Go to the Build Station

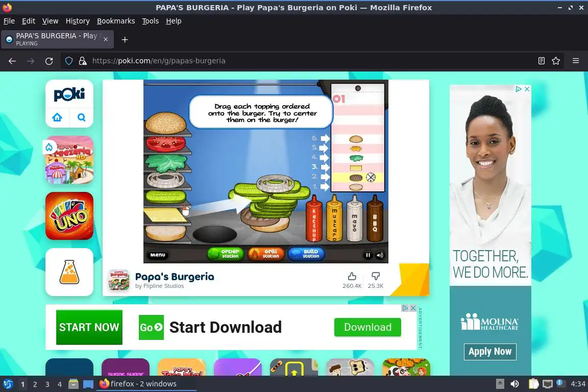click(306, 254)
